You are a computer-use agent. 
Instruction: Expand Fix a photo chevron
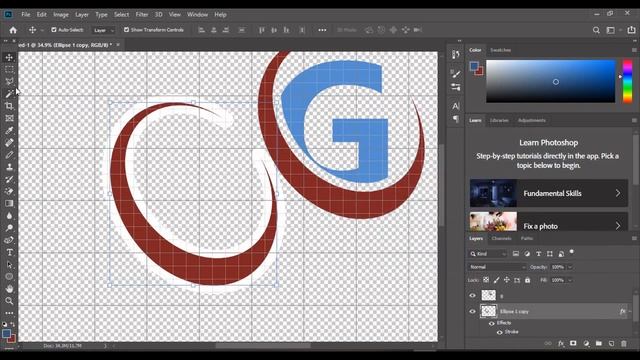click(618, 226)
